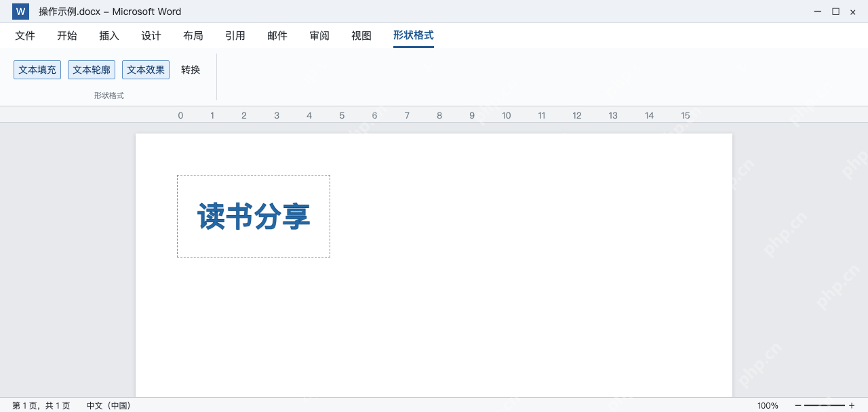Maximize the Word window
868x412 pixels.
tap(835, 12)
